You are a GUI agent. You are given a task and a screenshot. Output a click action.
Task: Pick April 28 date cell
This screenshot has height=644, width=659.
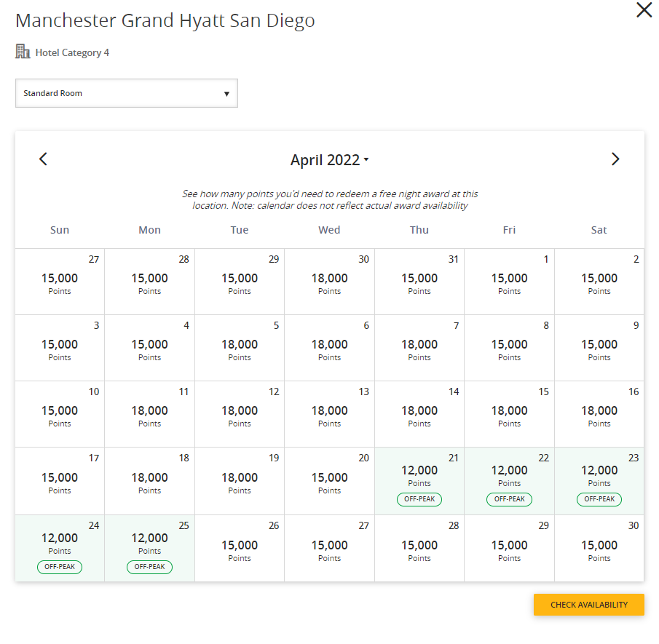(419, 548)
